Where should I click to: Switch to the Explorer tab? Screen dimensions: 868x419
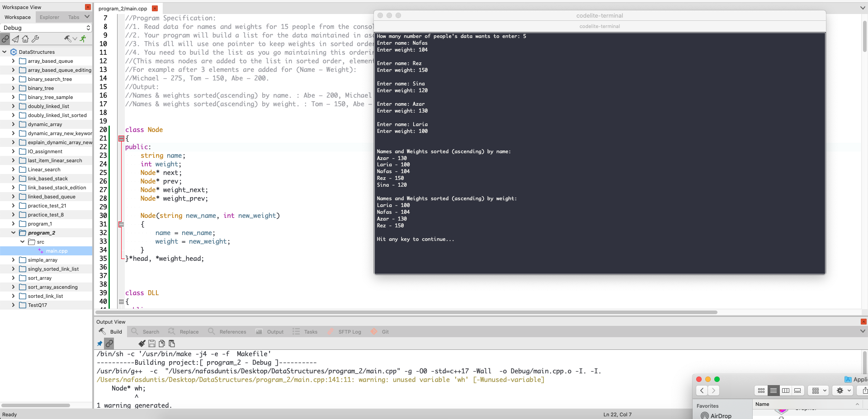tap(49, 17)
